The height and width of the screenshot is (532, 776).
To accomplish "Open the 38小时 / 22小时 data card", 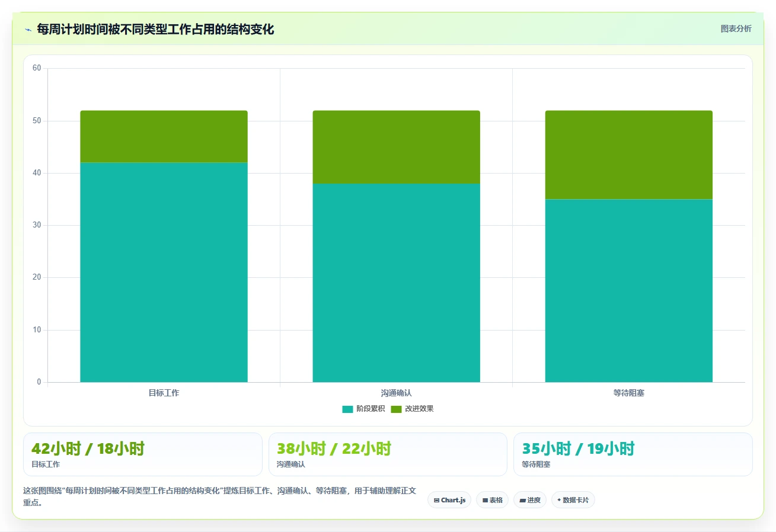I will 388,454.
